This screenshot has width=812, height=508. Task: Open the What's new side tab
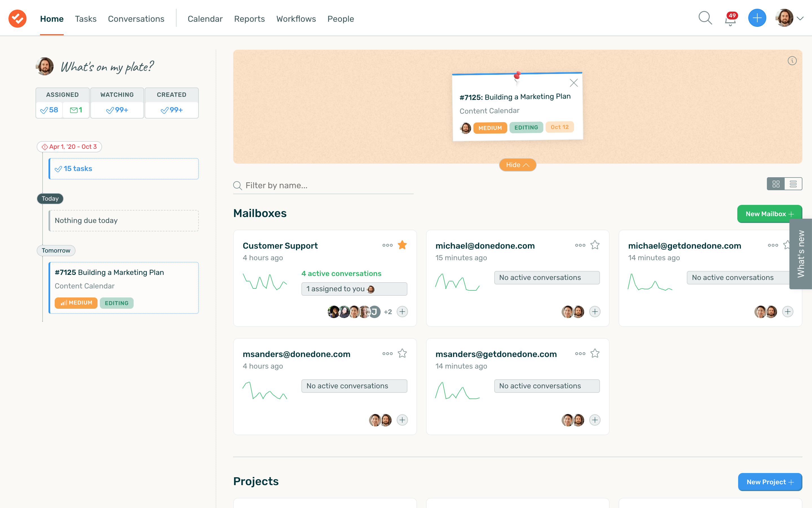(x=801, y=254)
